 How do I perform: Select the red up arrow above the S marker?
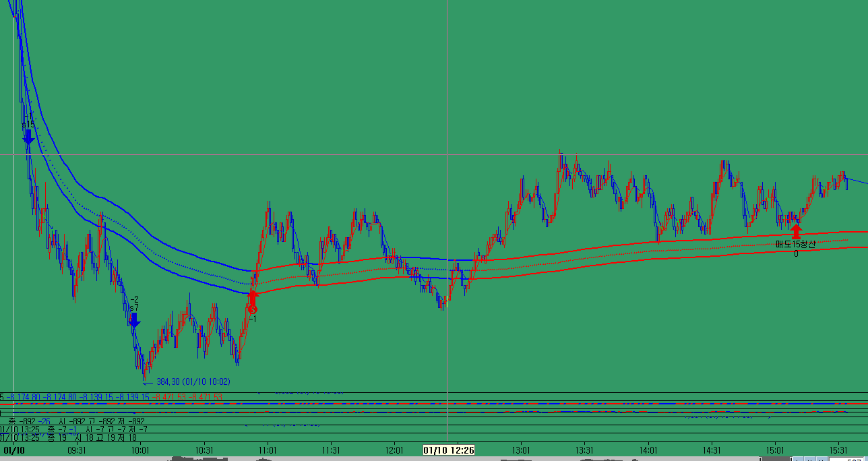253,297
